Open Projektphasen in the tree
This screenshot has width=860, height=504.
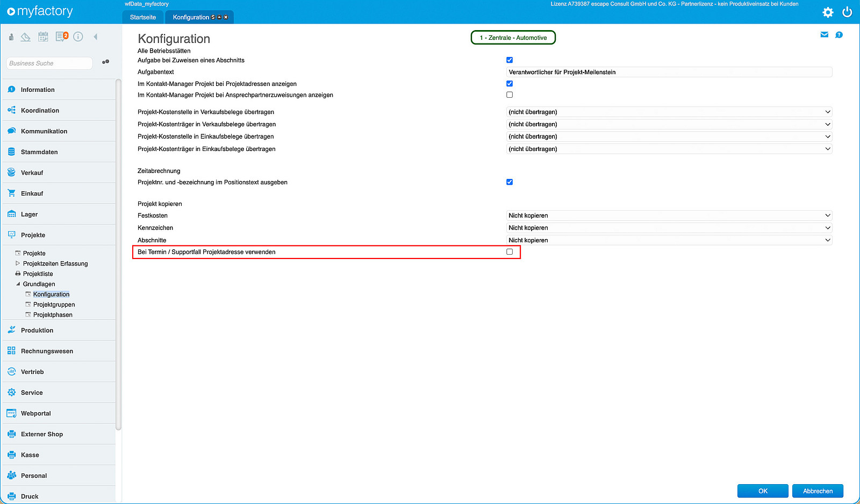click(x=53, y=314)
